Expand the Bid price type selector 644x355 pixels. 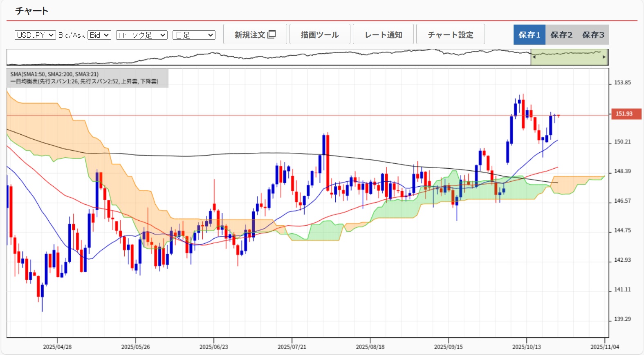click(99, 35)
